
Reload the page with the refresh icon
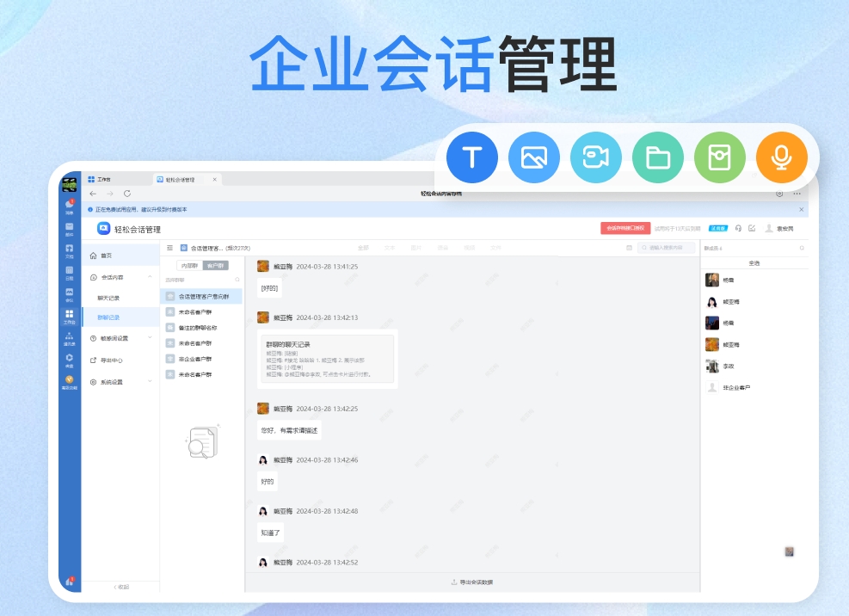tap(127, 194)
